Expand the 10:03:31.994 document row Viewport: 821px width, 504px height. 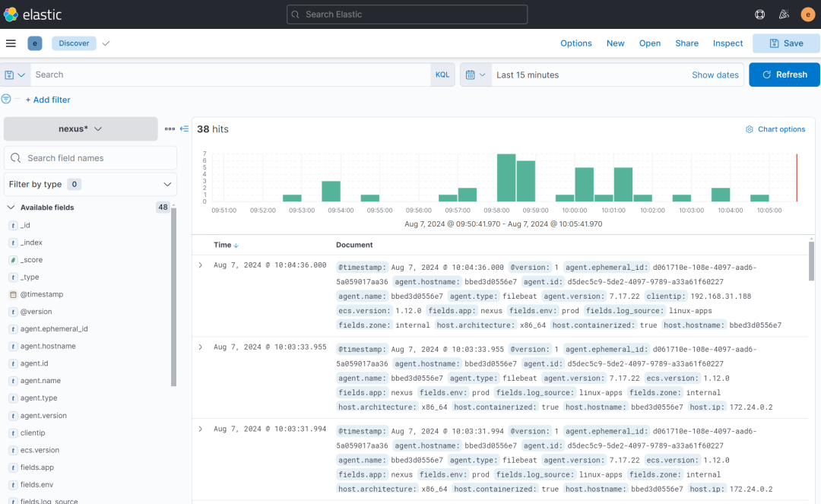(x=201, y=430)
